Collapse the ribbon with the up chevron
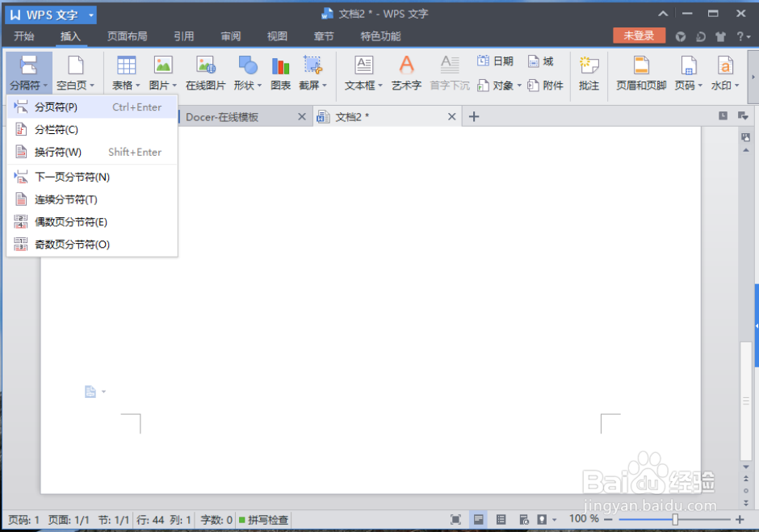The height and width of the screenshot is (532, 759). [663, 14]
